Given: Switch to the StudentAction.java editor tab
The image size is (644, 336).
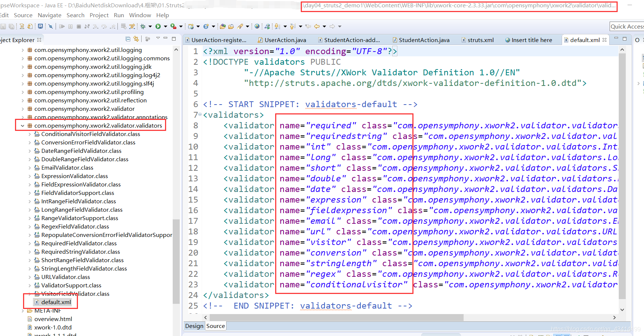Looking at the screenshot, I should point(421,40).
